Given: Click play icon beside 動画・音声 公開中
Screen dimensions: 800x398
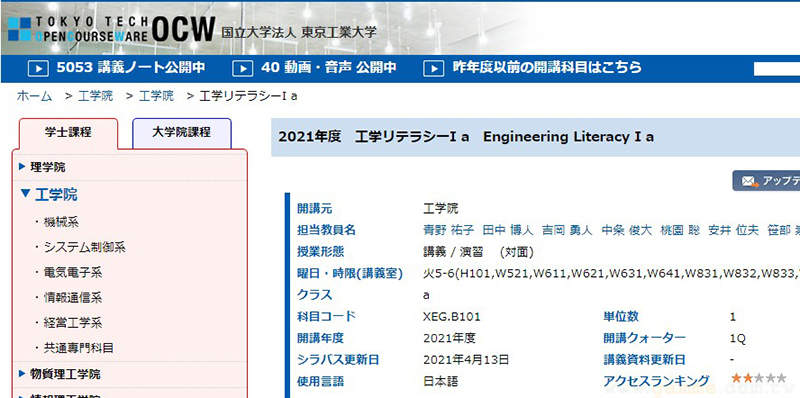Looking at the screenshot, I should [243, 68].
